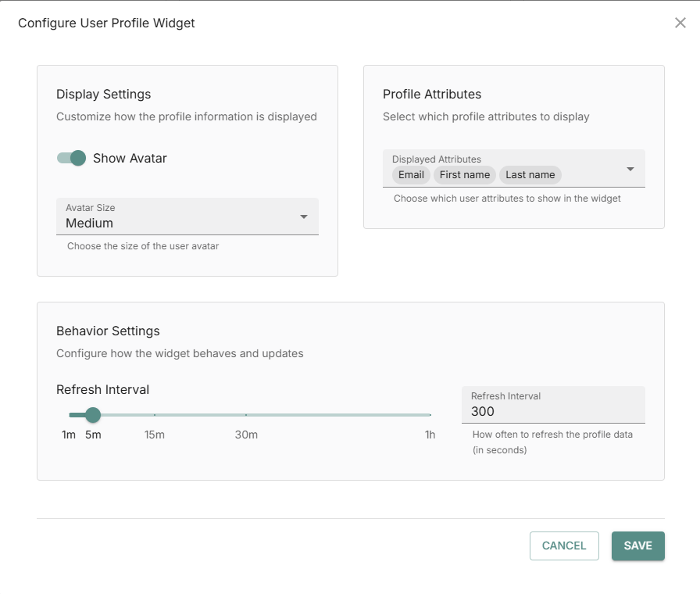Image resolution: width=700 pixels, height=594 pixels.
Task: Open the Avatar Size dropdown
Action: tap(187, 216)
